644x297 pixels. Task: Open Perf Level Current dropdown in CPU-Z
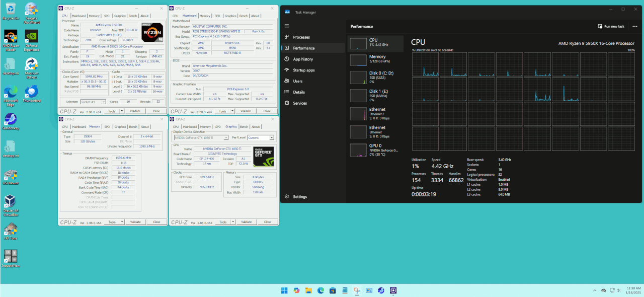(261, 137)
